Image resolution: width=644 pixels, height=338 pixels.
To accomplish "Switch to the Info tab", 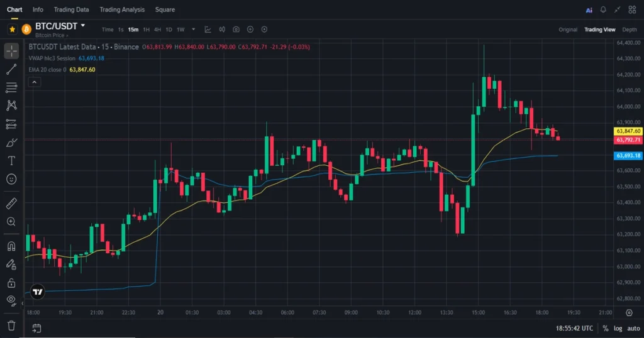I will (x=38, y=9).
